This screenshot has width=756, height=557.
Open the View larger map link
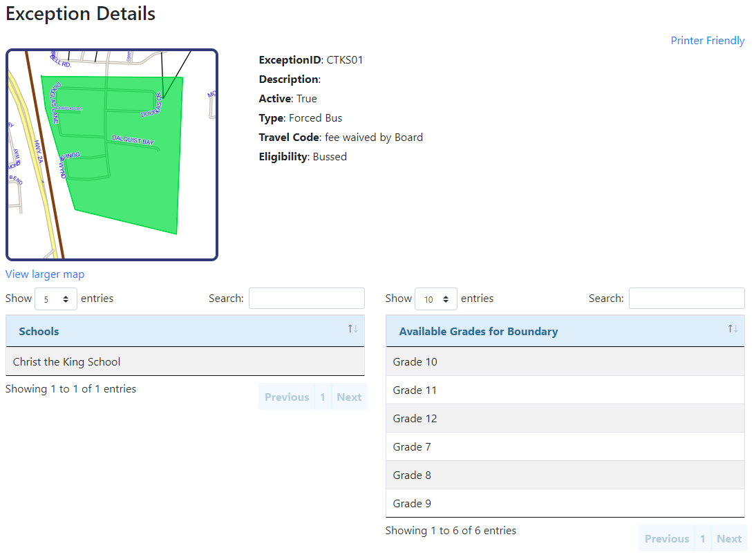(45, 274)
